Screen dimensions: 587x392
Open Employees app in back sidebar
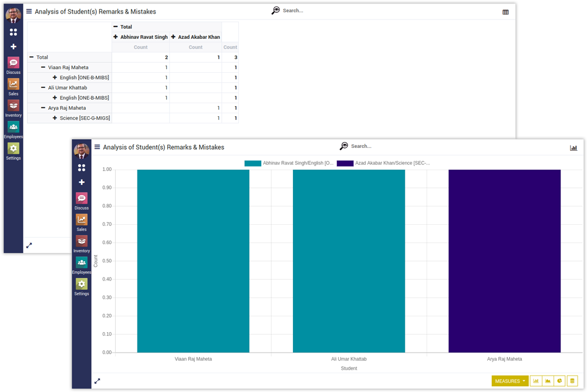pos(14,129)
